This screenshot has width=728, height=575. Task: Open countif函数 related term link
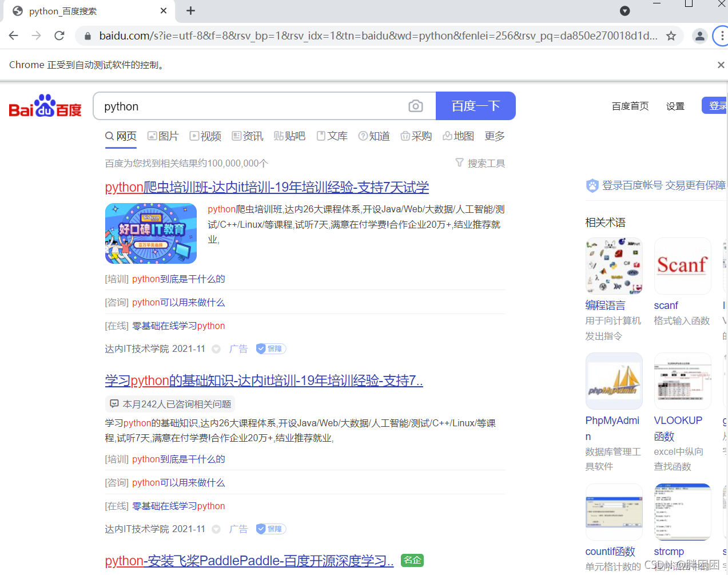click(x=610, y=552)
